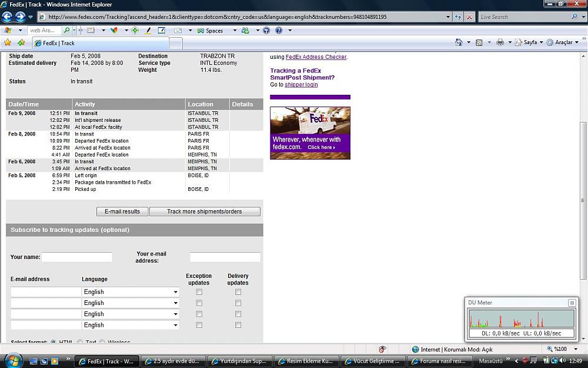588x368 pixels.
Task: Open a new blank browser tab
Action: tap(176, 44)
